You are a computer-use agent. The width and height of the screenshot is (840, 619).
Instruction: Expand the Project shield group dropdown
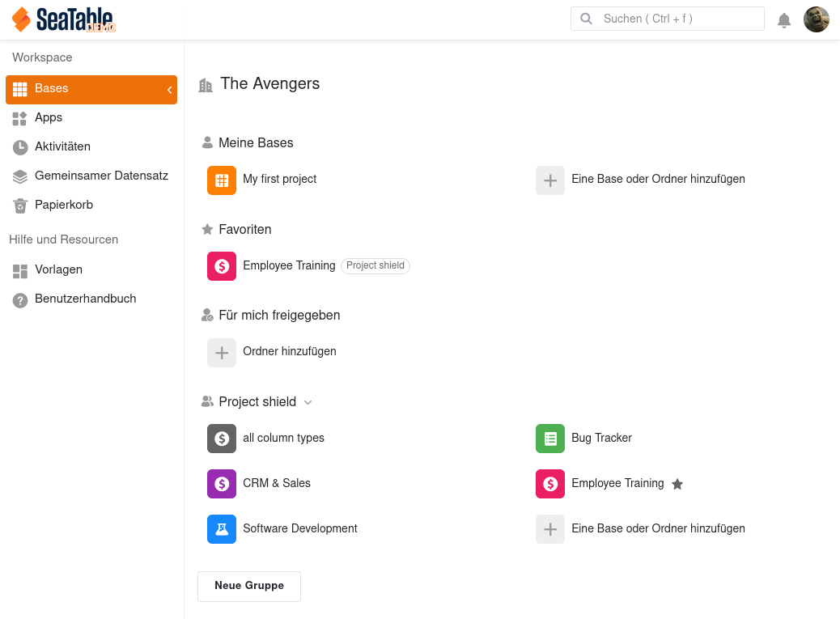308,402
